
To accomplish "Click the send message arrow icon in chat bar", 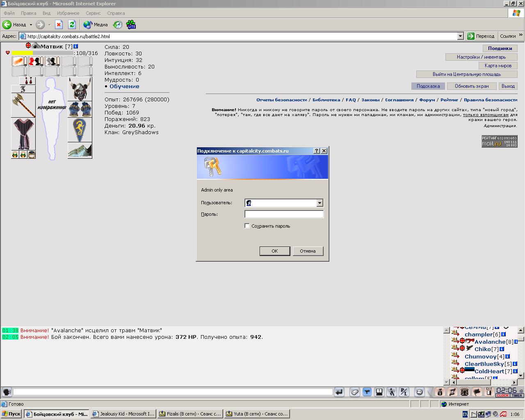I will coord(339,392).
